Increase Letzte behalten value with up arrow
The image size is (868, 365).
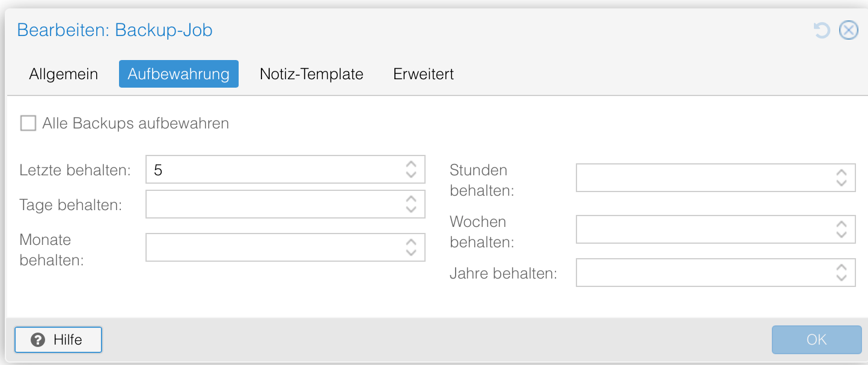click(x=411, y=164)
